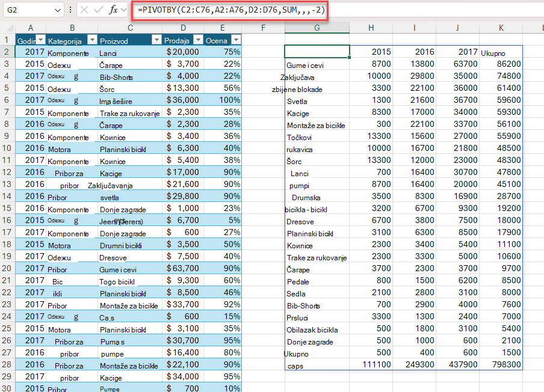This screenshot has width=544, height=392.
Task: Click the Cancel (X) icon in formula bar
Action: pyautogui.click(x=84, y=10)
